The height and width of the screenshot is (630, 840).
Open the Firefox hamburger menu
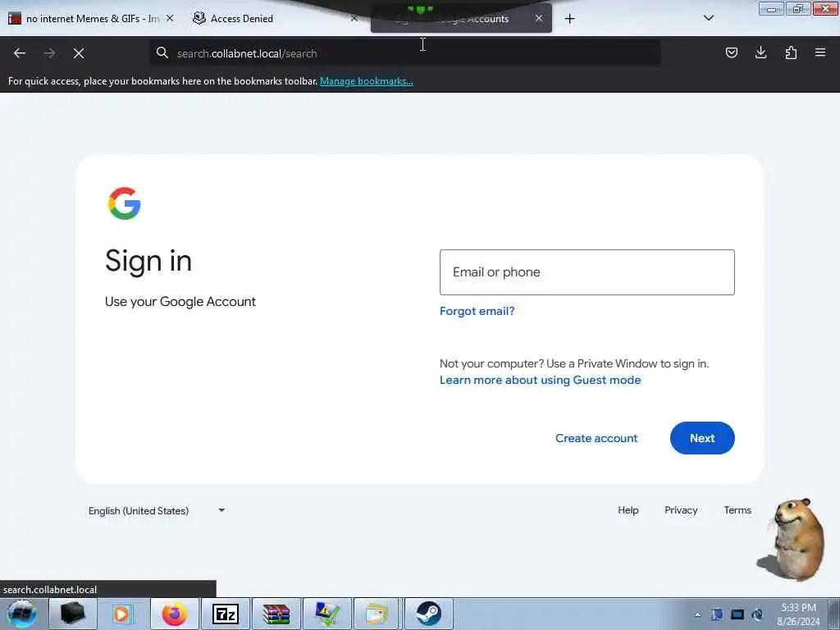[820, 52]
